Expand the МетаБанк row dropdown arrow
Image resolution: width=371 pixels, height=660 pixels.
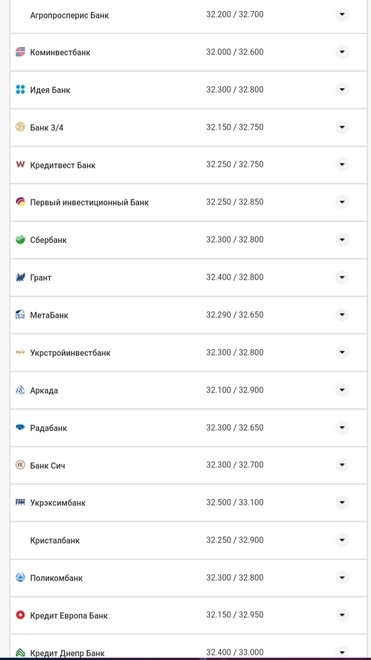(x=342, y=315)
